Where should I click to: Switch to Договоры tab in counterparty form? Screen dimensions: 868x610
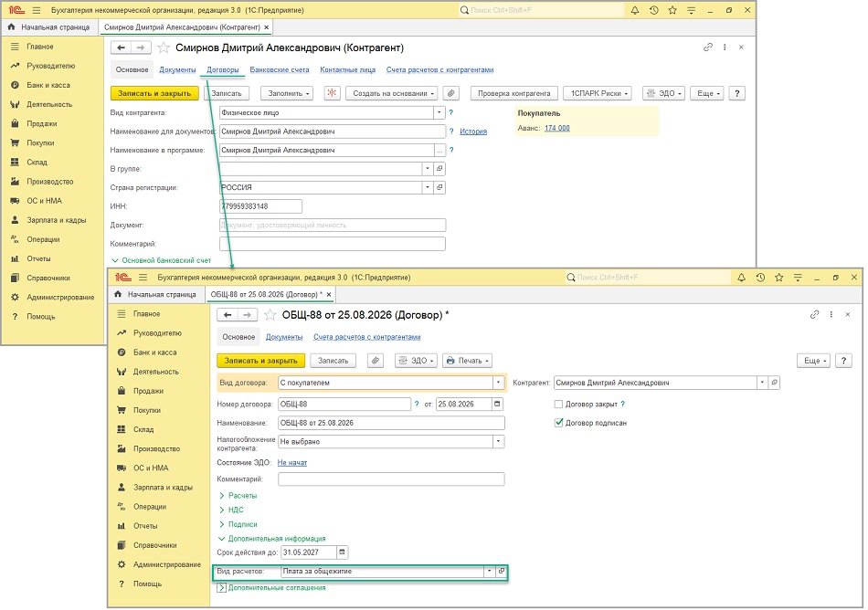[x=223, y=69]
